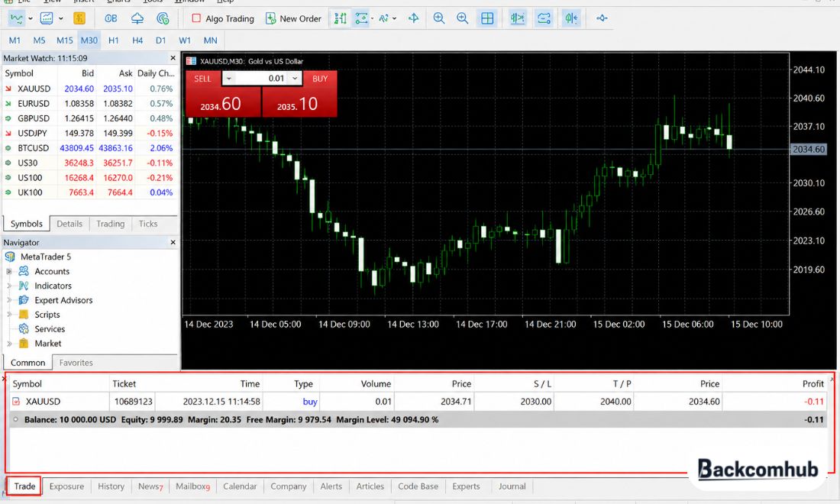This screenshot has width=840, height=504.
Task: Click the MetaTrader 5 Navigator root icon
Action: click(10, 257)
